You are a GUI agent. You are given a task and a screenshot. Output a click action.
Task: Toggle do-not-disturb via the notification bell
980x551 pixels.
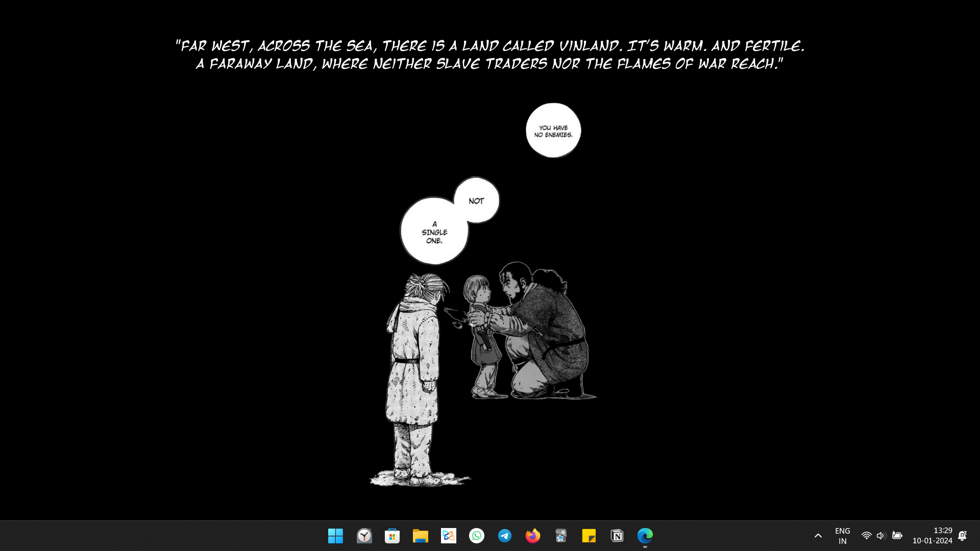pyautogui.click(x=963, y=536)
